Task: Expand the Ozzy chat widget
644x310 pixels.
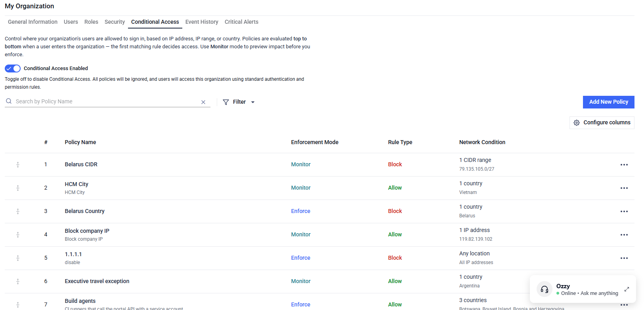Action: 627,289
